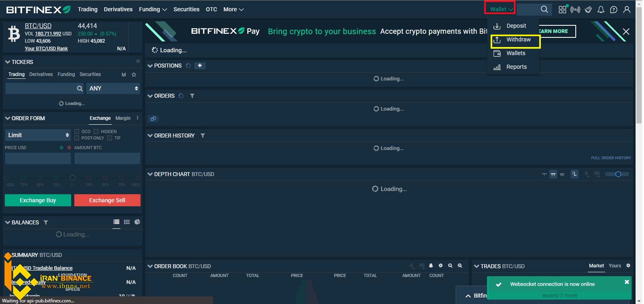
Task: Toggle the M filter in Tickers
Action: pos(124,75)
